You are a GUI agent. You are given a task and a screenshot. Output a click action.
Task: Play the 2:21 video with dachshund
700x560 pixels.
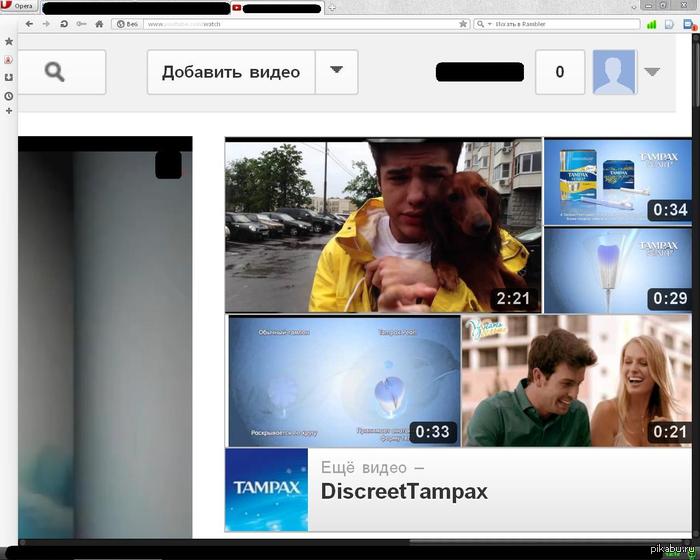click(x=383, y=225)
